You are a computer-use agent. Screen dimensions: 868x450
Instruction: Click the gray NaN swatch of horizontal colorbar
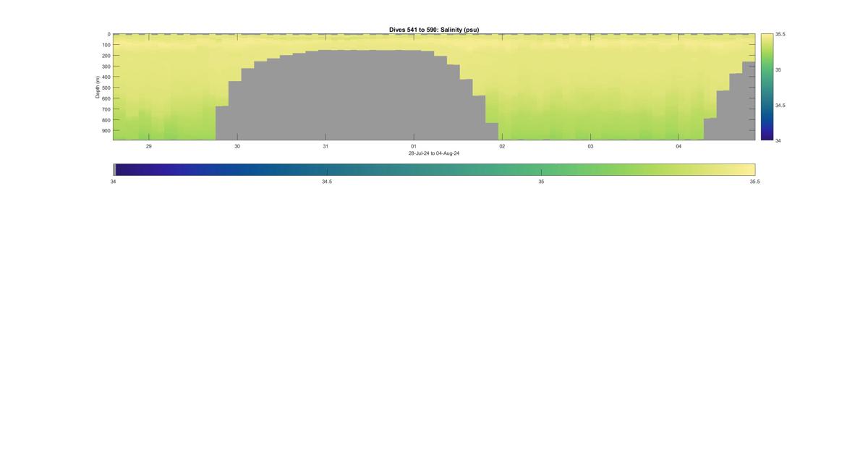114,169
